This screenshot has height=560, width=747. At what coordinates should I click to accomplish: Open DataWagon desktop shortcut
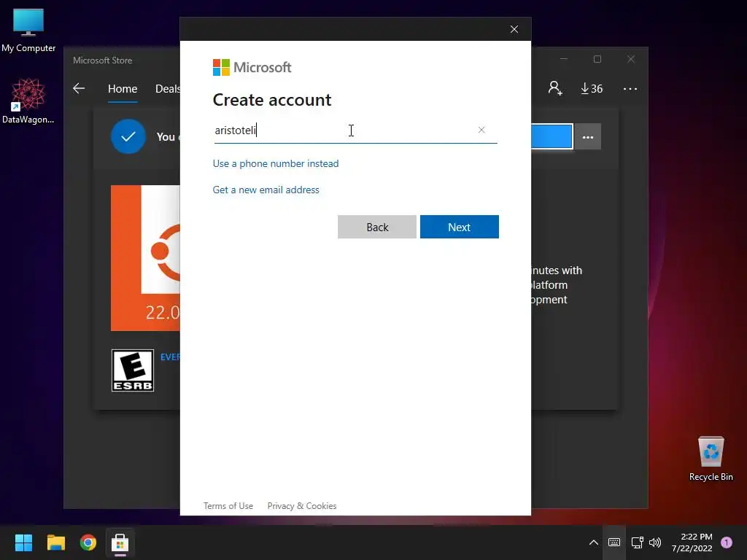tap(28, 101)
